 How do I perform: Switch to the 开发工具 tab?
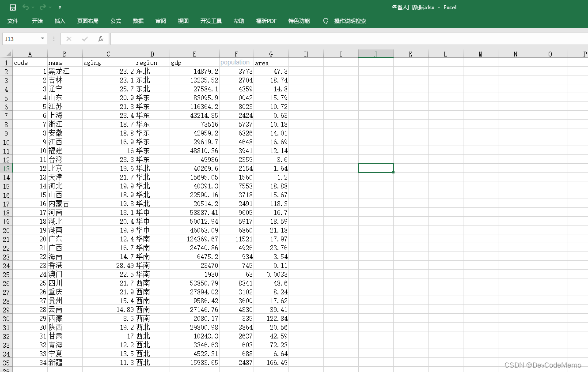211,21
